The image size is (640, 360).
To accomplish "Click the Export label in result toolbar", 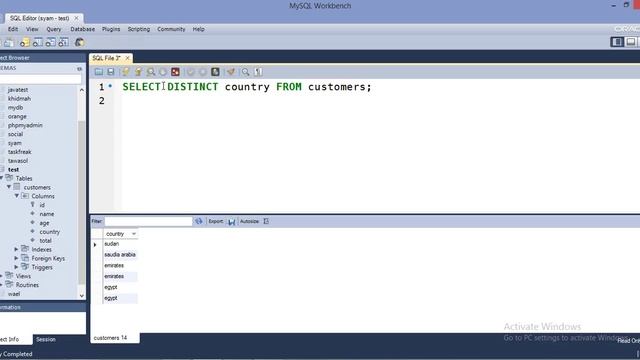I will click(x=216, y=221).
